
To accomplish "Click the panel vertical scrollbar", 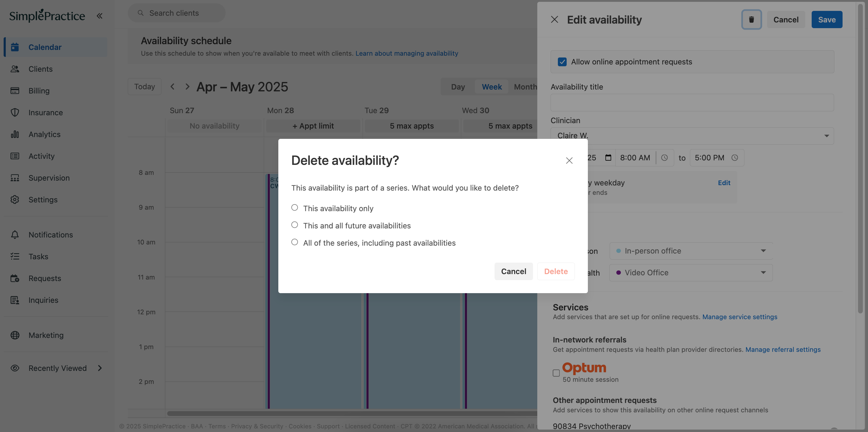I will [860, 158].
